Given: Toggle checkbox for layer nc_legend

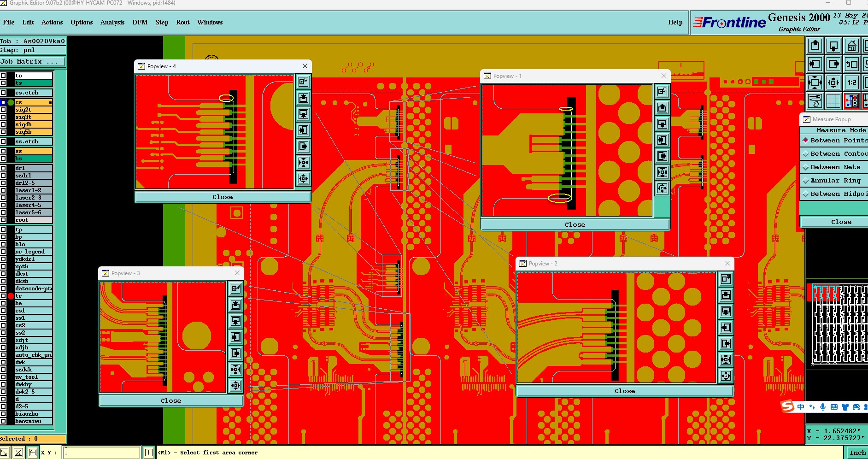Looking at the screenshot, I should pos(3,252).
